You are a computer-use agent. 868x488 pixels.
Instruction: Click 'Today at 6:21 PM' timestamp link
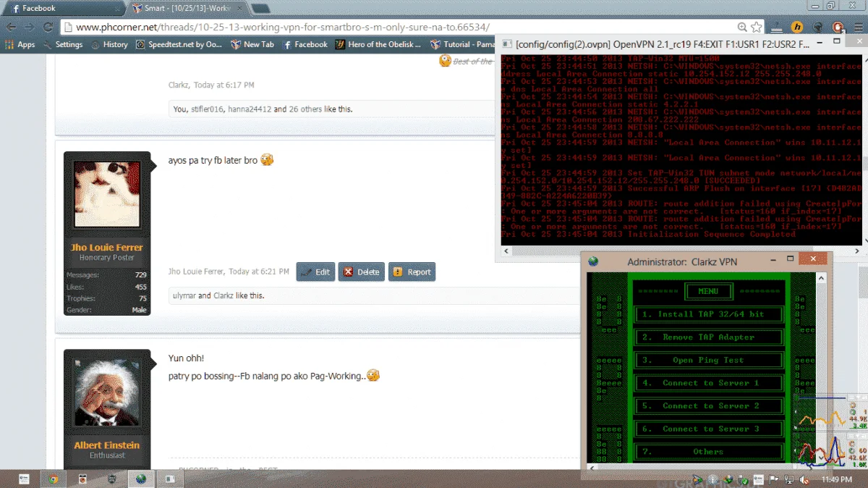(259, 272)
